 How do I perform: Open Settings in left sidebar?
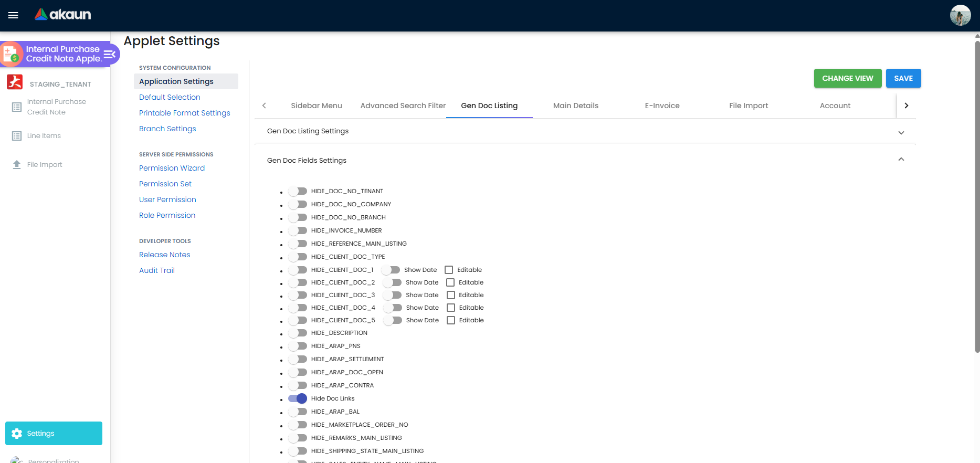tap(54, 434)
